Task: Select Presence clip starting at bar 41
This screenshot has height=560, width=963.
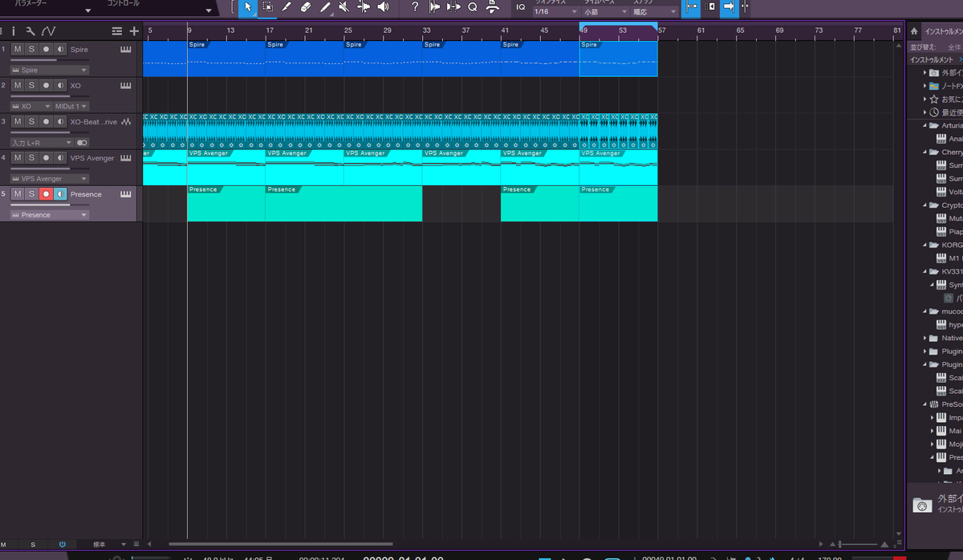Action: tap(539, 204)
